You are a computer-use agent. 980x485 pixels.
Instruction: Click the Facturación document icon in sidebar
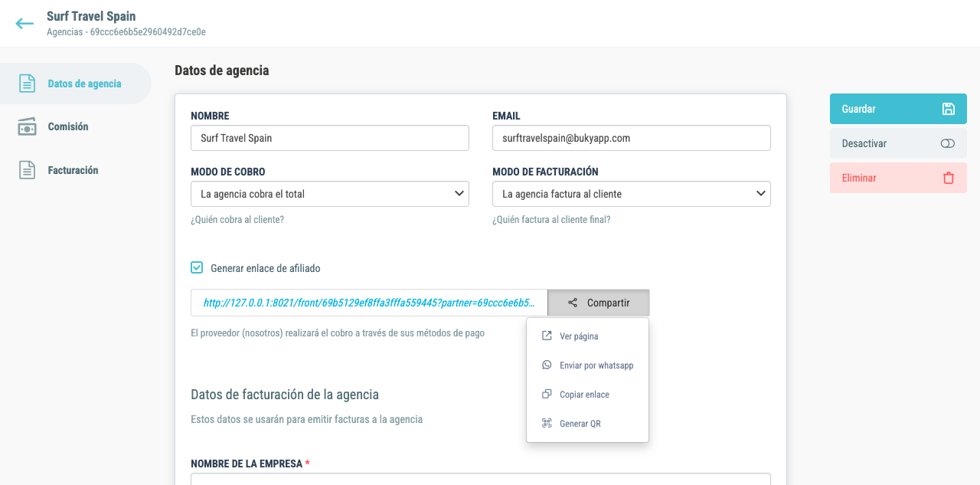point(27,170)
